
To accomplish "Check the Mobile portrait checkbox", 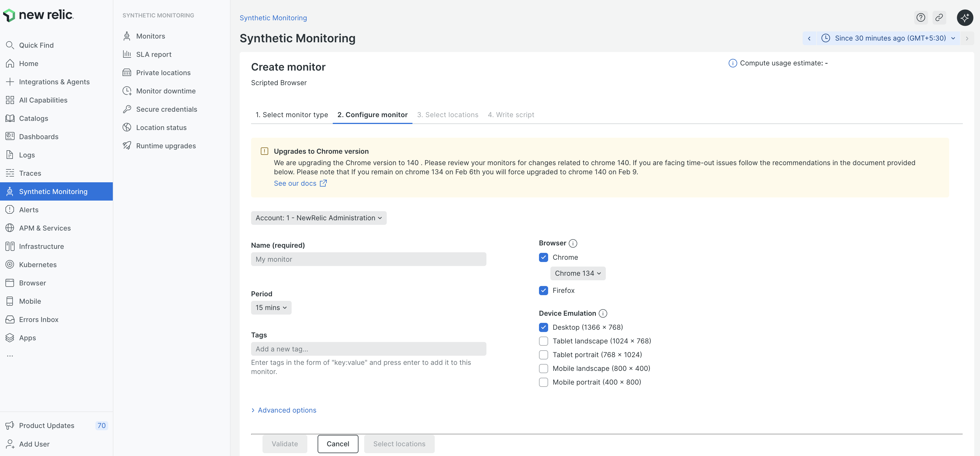I will (543, 382).
